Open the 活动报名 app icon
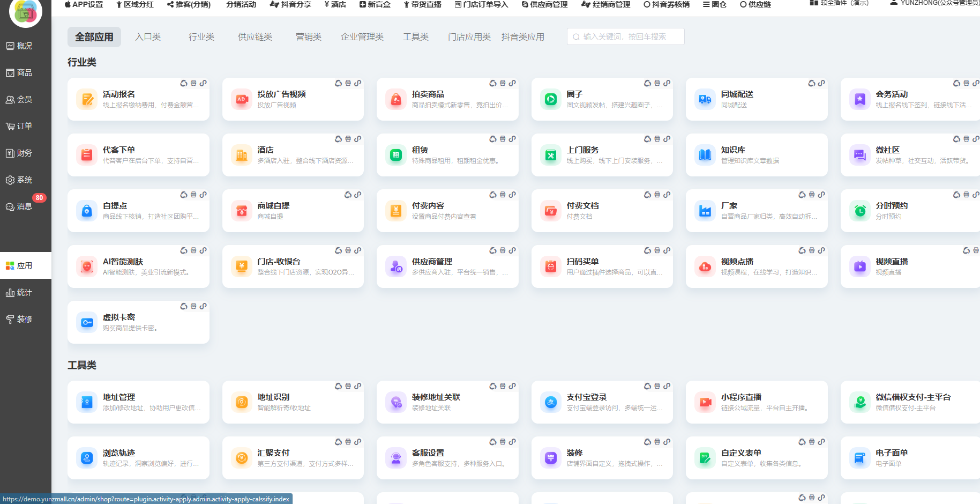The image size is (980, 504). click(x=87, y=99)
